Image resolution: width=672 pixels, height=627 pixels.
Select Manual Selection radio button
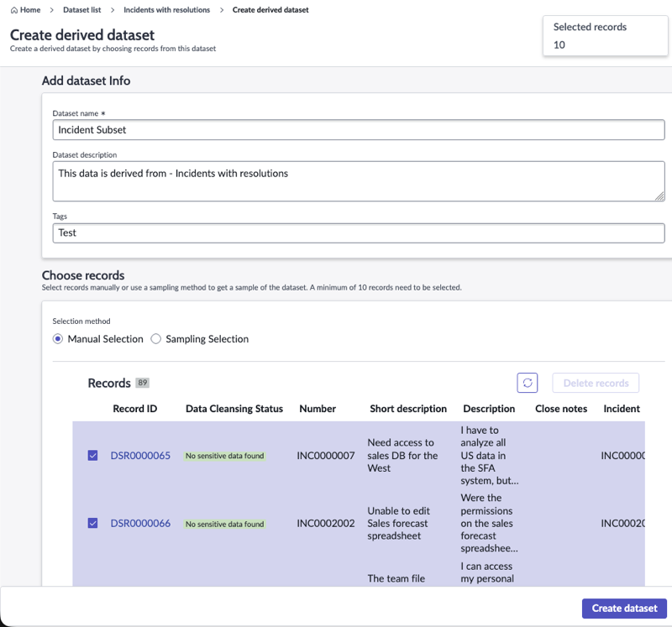(x=58, y=339)
